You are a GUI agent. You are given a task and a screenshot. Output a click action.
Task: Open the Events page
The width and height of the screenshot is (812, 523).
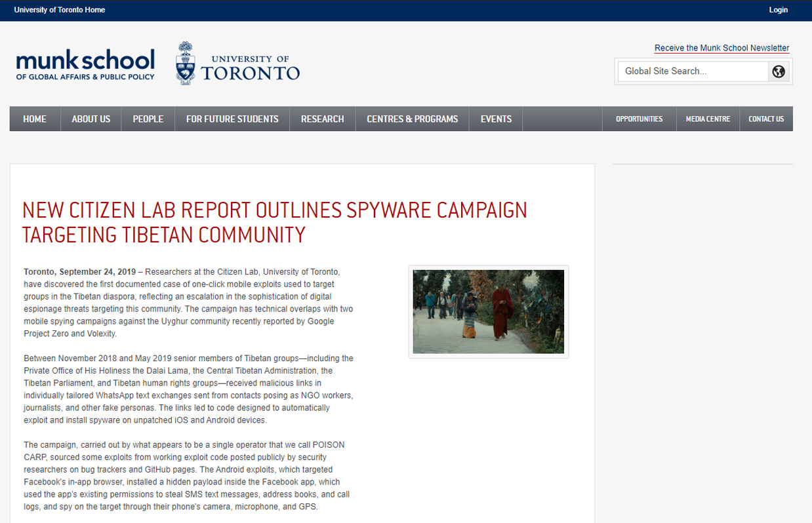pyautogui.click(x=496, y=119)
